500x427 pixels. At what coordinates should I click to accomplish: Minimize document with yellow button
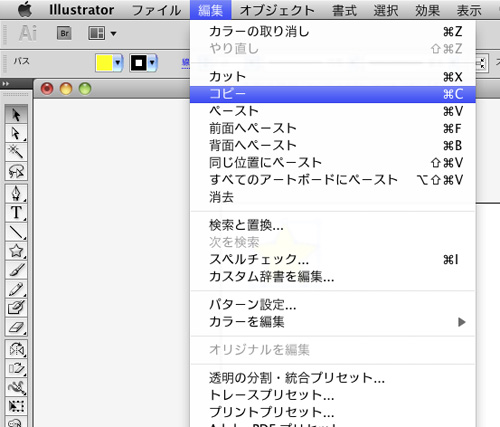tap(66, 89)
